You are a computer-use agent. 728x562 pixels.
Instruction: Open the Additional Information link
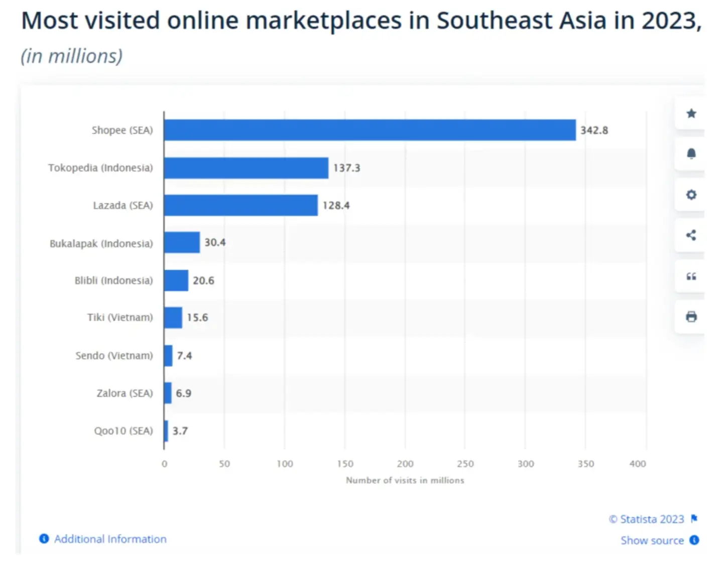coord(110,539)
